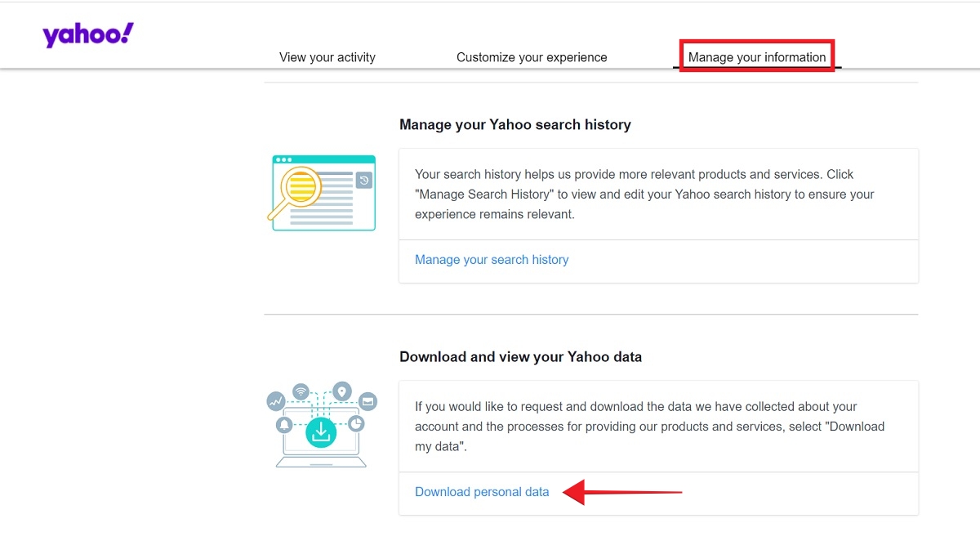Click the line chart icon

[275, 401]
